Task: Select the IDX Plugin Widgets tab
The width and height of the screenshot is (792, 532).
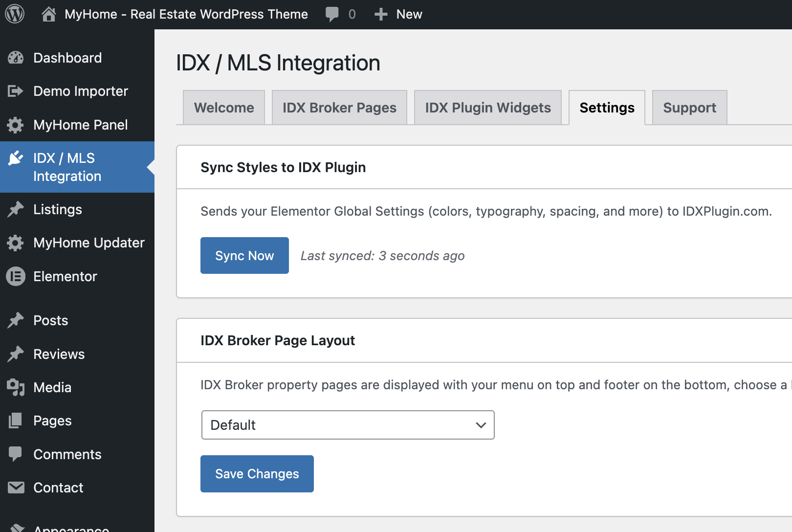Action: coord(487,108)
